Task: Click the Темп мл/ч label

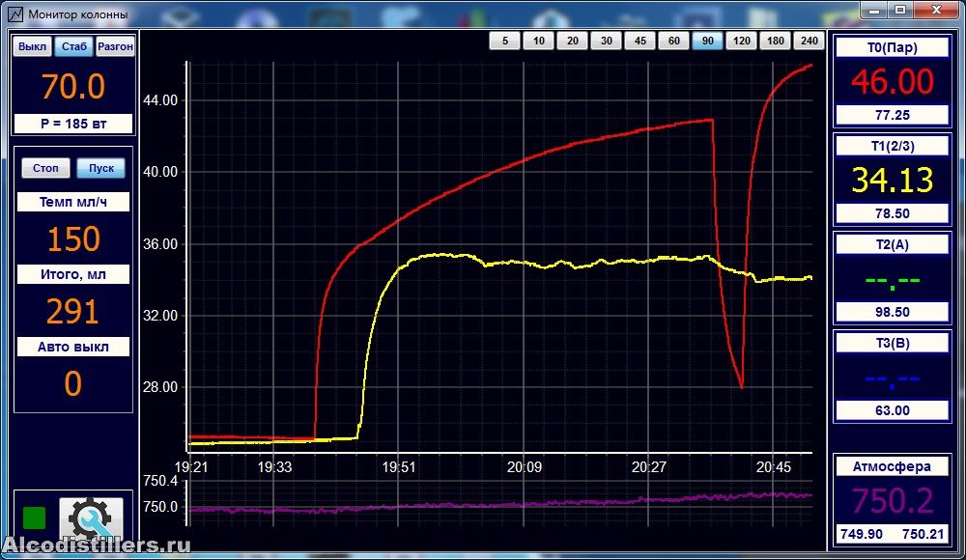Action: 73,202
